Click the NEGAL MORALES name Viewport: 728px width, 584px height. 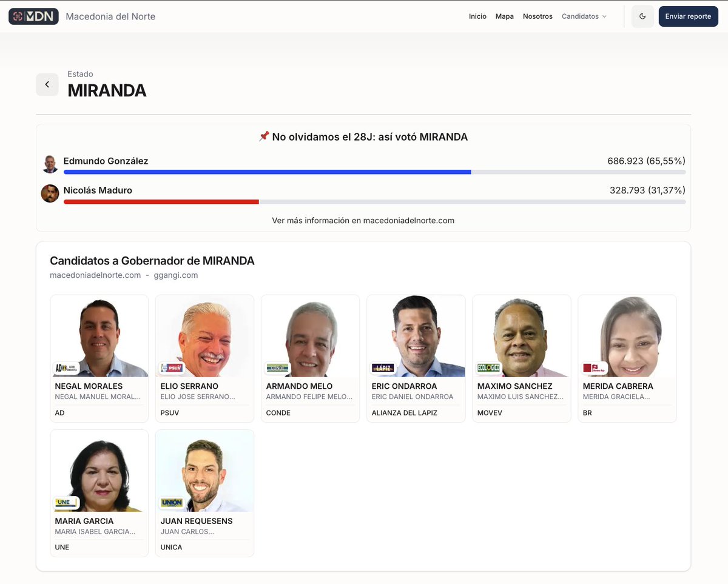tap(89, 386)
